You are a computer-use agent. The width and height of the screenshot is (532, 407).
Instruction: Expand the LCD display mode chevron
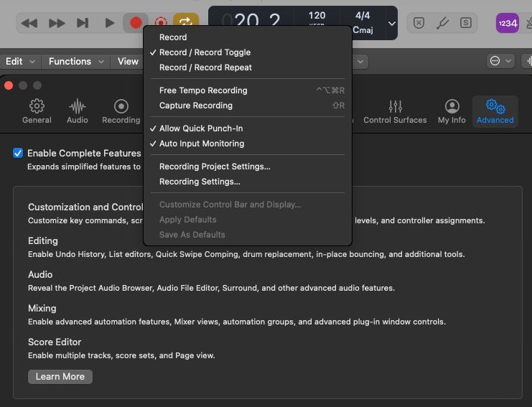[x=391, y=23]
